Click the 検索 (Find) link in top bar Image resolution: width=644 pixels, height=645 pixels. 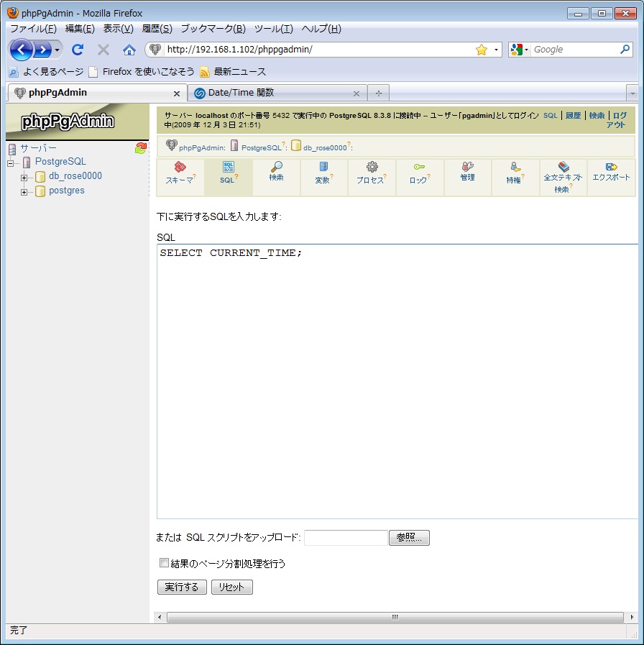pos(597,116)
